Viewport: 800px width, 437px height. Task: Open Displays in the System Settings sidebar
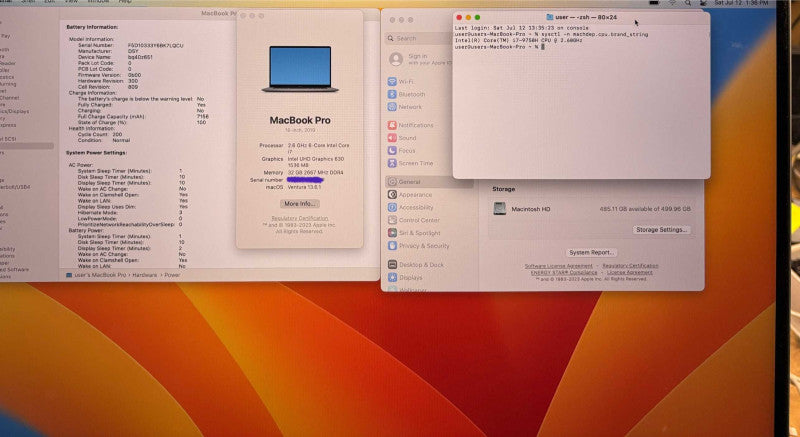pos(405,277)
